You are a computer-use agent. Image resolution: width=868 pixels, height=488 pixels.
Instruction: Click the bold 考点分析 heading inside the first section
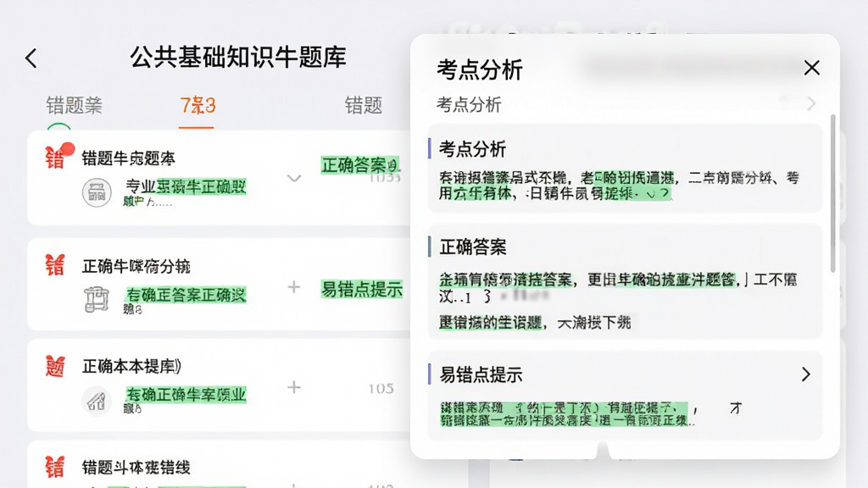tap(472, 149)
